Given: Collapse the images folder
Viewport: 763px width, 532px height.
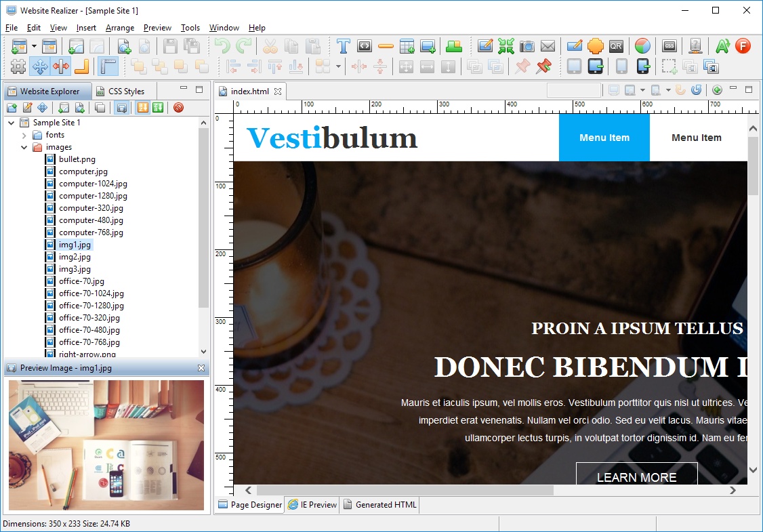Looking at the screenshot, I should click(24, 147).
